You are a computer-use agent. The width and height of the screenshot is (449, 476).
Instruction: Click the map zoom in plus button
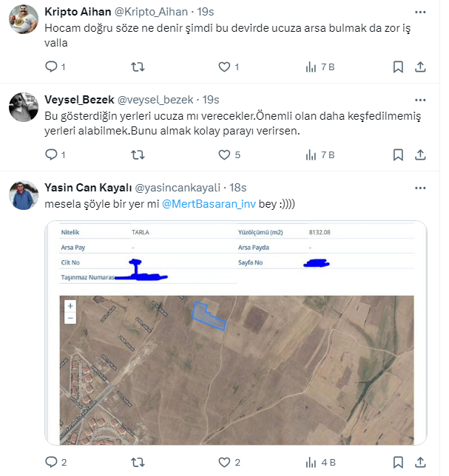click(x=70, y=305)
